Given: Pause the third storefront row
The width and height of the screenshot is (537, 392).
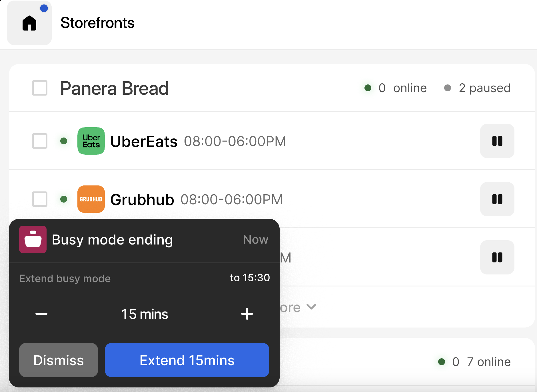Looking at the screenshot, I should tap(497, 257).
